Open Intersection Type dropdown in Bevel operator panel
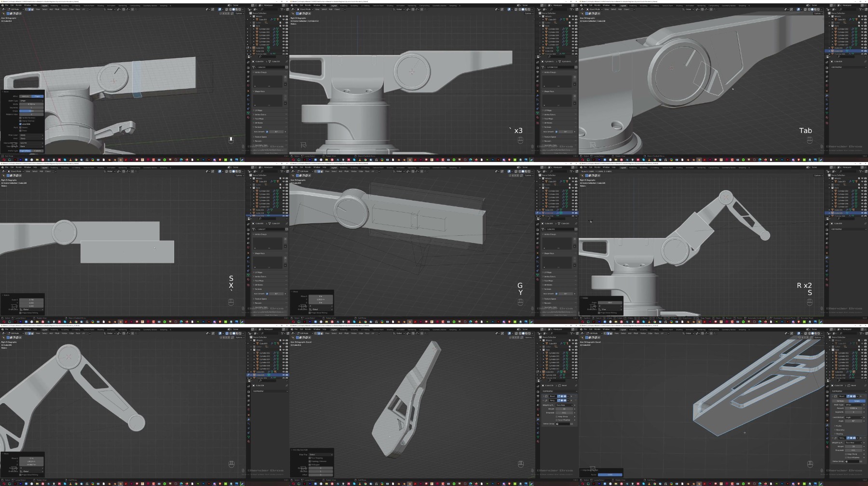Image resolution: width=868 pixels, height=486 pixels. (31, 143)
